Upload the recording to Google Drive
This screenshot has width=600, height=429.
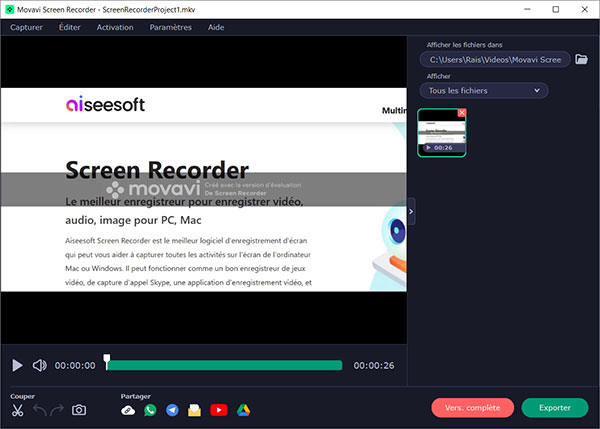click(x=243, y=410)
